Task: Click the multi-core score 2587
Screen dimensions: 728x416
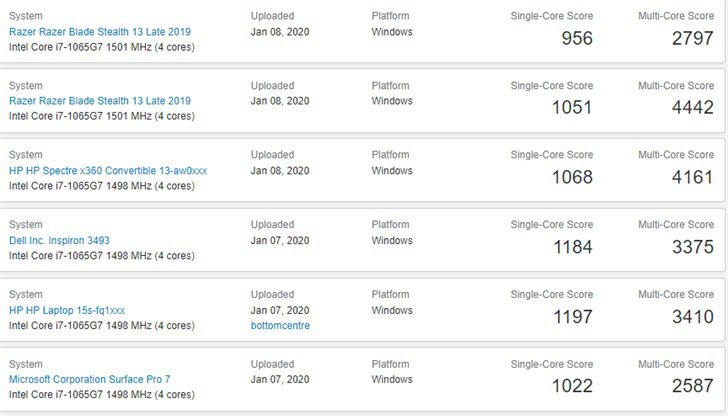Action: 693,386
